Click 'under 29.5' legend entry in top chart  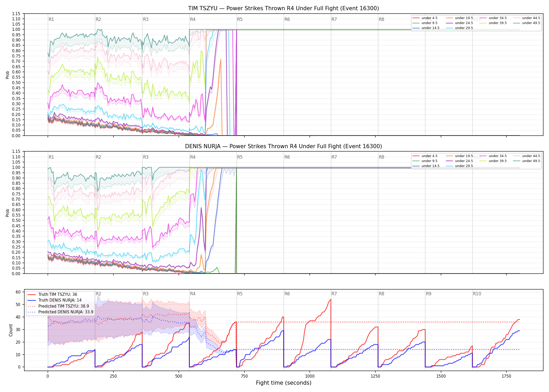coord(459,28)
